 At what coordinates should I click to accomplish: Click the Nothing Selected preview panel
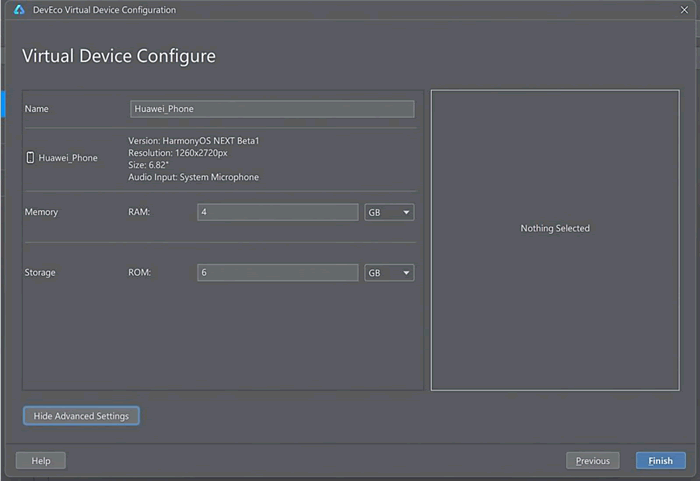(555, 240)
